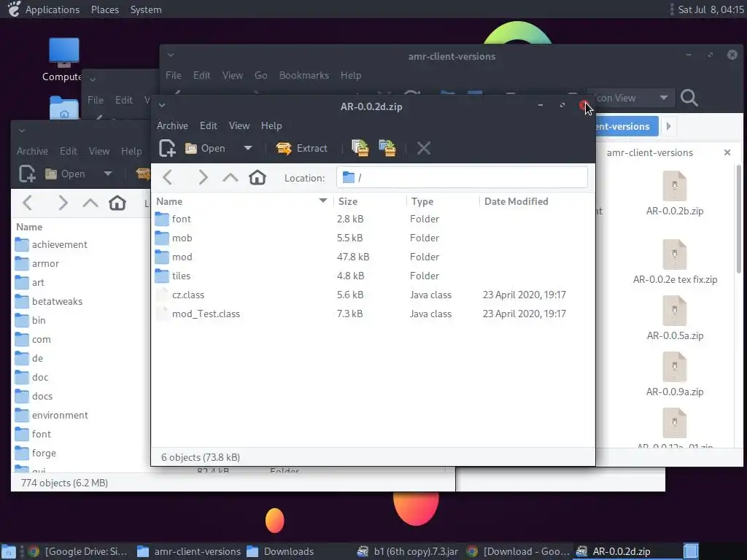Click the add folder icon in AR-0.0.2d.zip toolbar
Screen dimensions: 747x560
click(x=387, y=148)
